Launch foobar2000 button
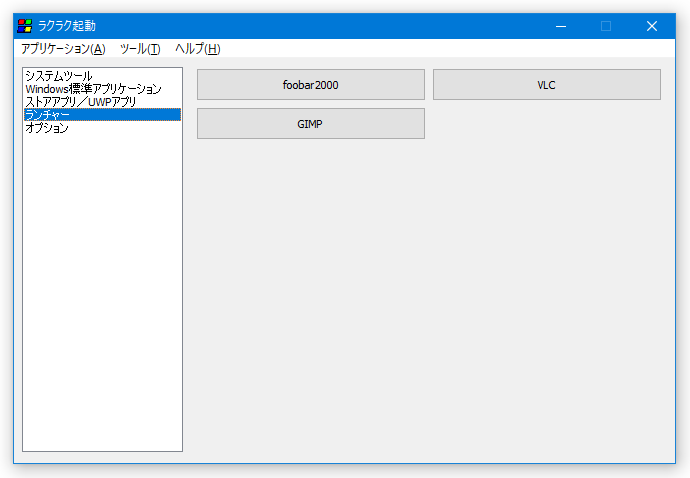Screen dimensions: 690x478 click(311, 85)
